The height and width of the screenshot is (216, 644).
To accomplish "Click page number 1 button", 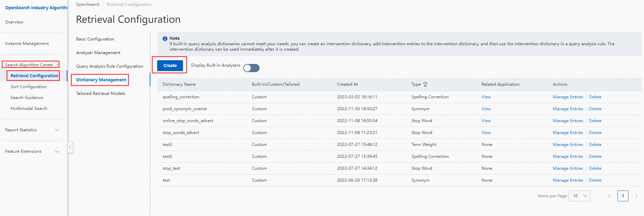I will pos(623,196).
